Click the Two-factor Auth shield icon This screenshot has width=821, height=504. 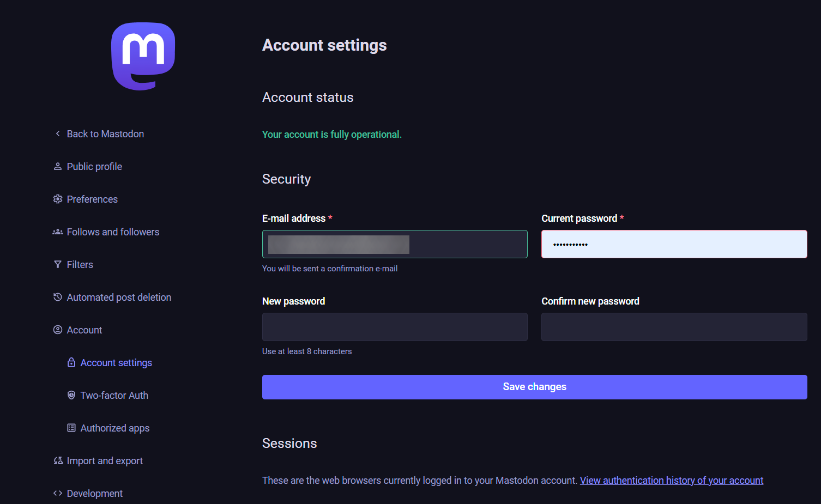[71, 395]
